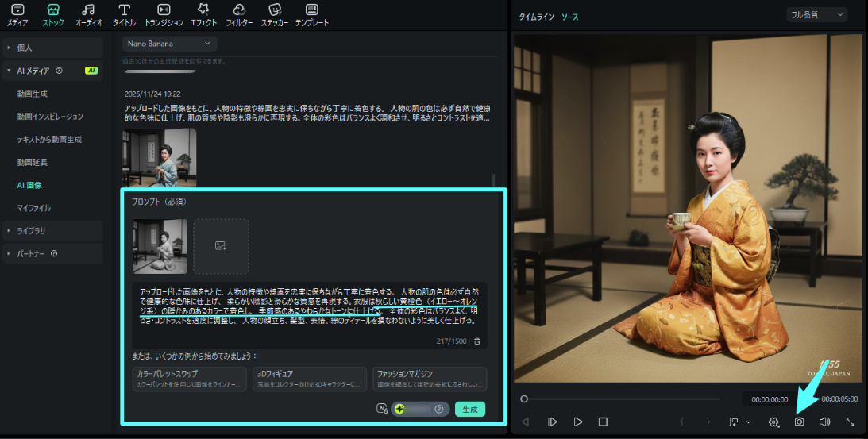
Task: Step back one frame
Action: [x=526, y=422]
